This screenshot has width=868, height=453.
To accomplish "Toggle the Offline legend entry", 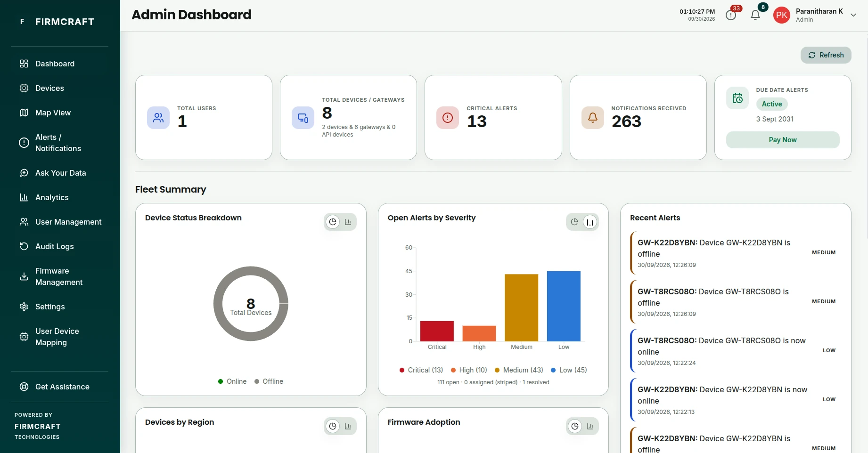I will [x=269, y=381].
